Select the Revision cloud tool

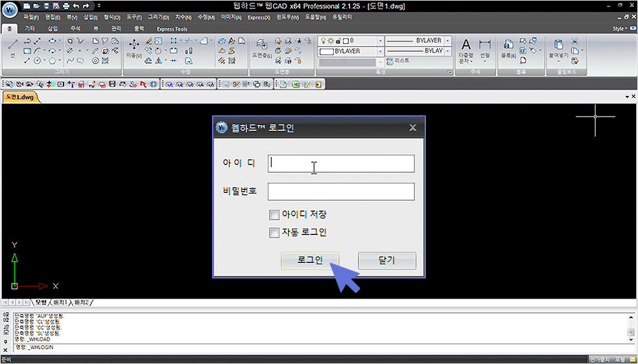pos(80,60)
